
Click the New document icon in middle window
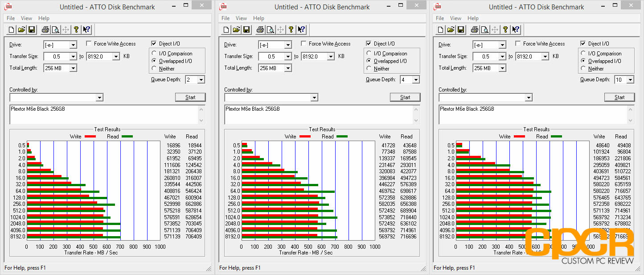tap(227, 29)
